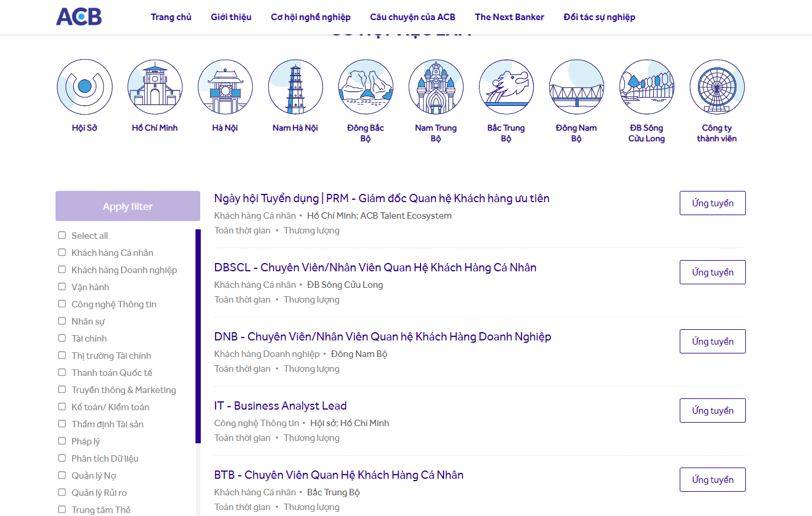Screen dimensions: 812x516
Task: Open the Cơ hội nghề nghiệp menu
Action: [311, 17]
